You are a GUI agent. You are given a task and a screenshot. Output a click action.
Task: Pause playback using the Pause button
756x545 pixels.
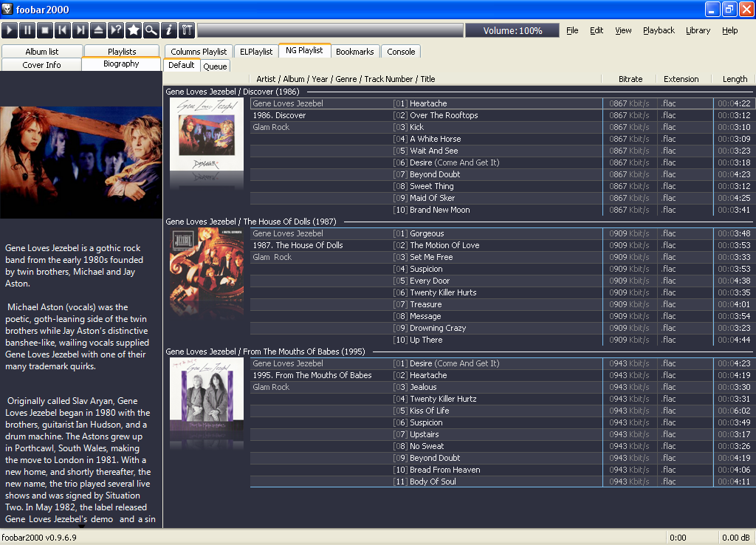tap(27, 30)
